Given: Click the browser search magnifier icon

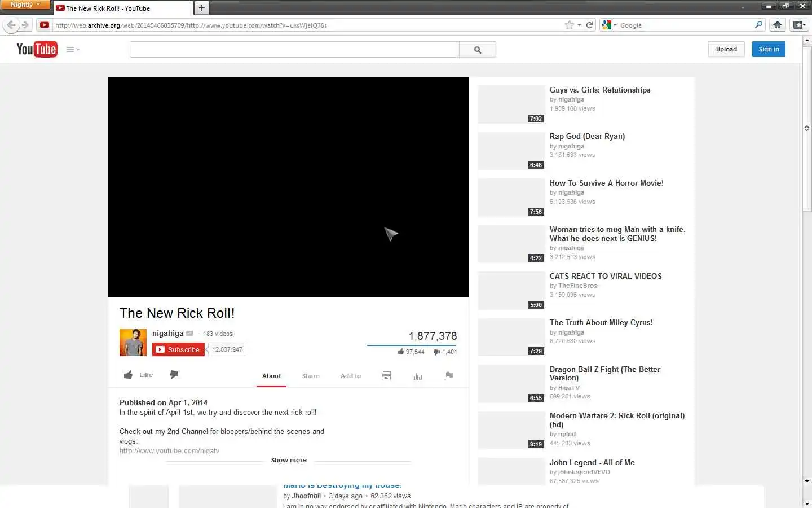Looking at the screenshot, I should coord(758,25).
